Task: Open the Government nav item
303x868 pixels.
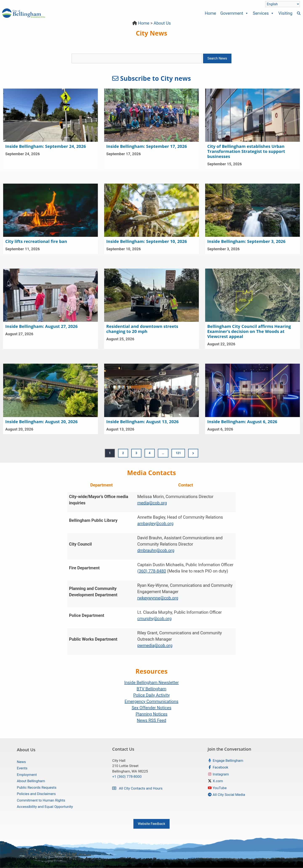Action: (x=231, y=13)
